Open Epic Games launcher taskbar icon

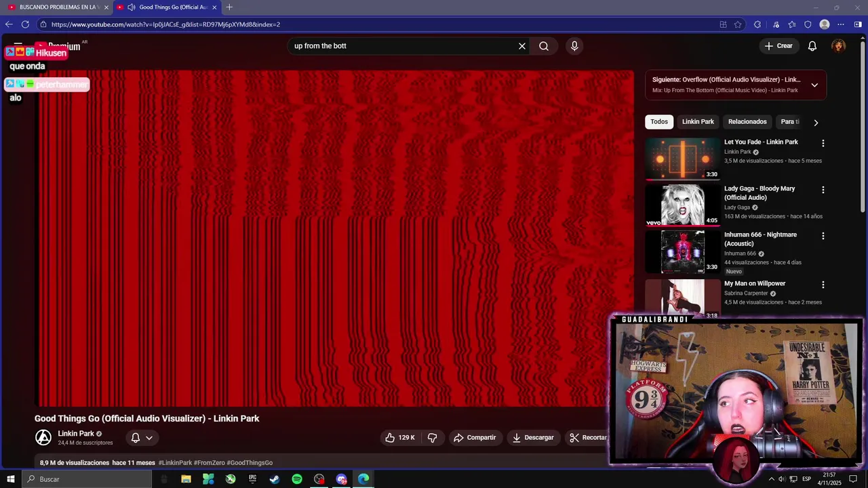point(252,479)
